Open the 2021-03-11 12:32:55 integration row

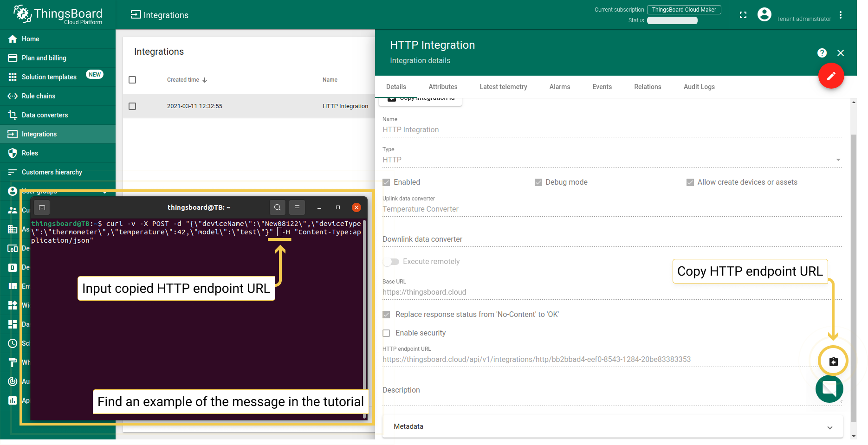(x=249, y=106)
